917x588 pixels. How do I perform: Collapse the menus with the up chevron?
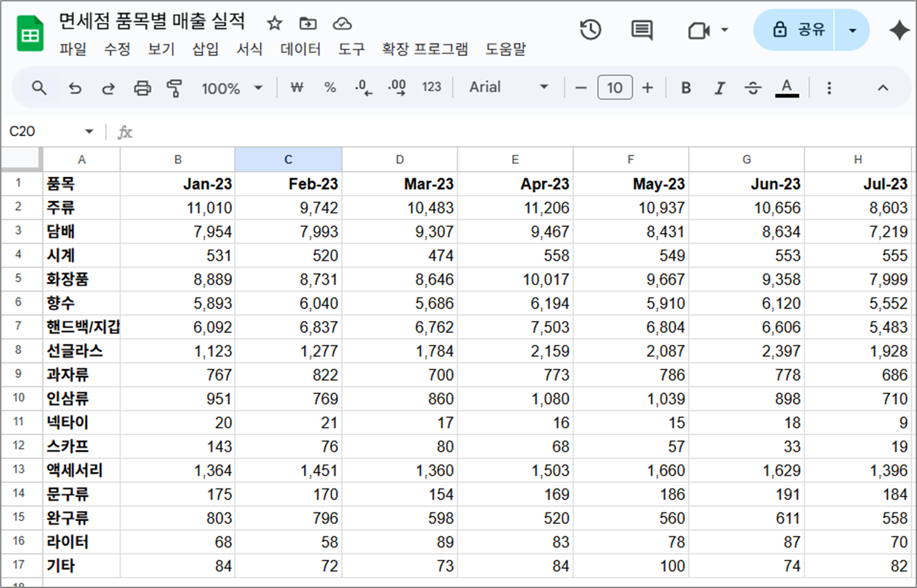tap(883, 88)
